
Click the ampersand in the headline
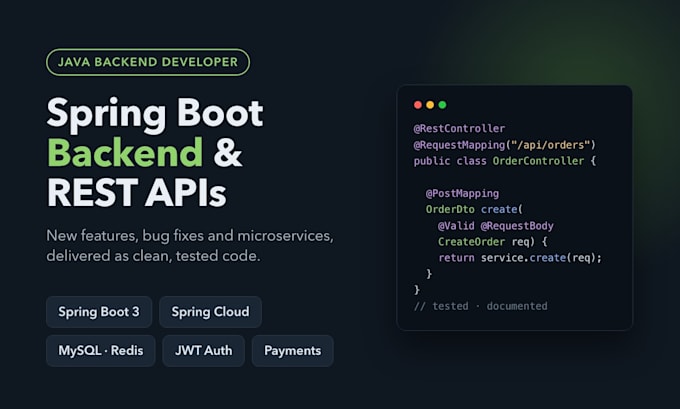click(228, 153)
